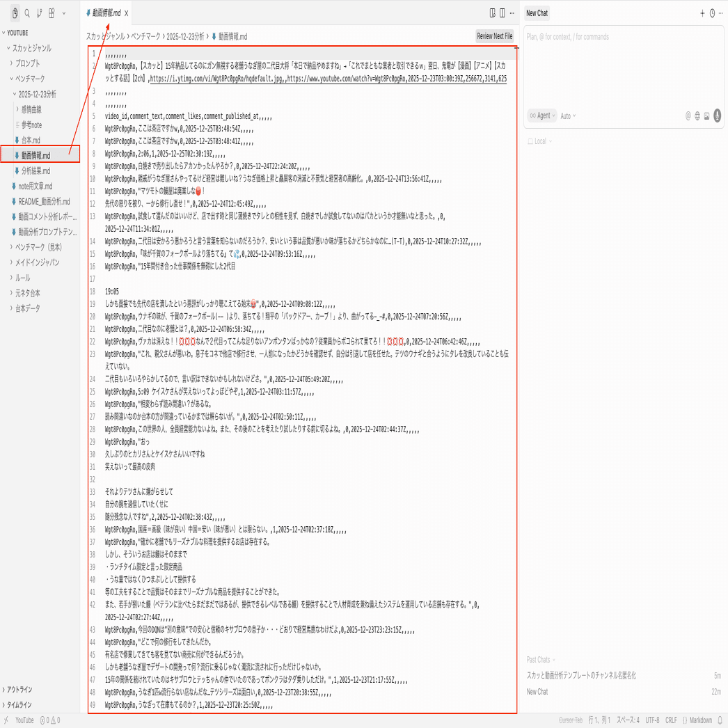Select 動画情報.md in the explorer tree
This screenshot has width=728, height=728.
[x=40, y=155]
